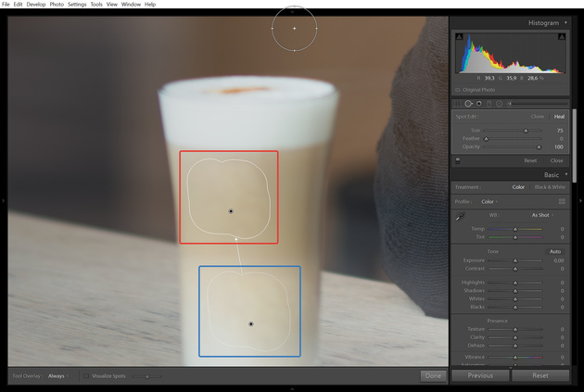Screen dimensions: 584x392
Task: Open the Tools menu
Action: pos(96,5)
